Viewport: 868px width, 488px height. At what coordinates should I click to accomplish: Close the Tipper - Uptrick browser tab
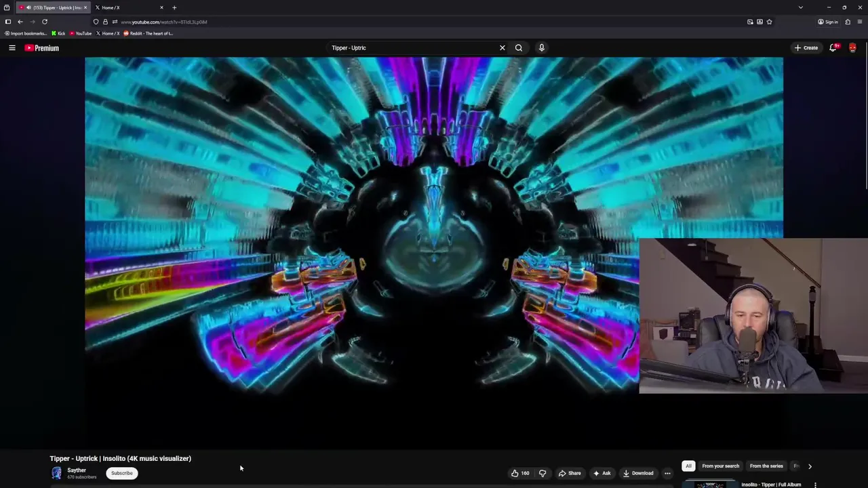click(85, 7)
